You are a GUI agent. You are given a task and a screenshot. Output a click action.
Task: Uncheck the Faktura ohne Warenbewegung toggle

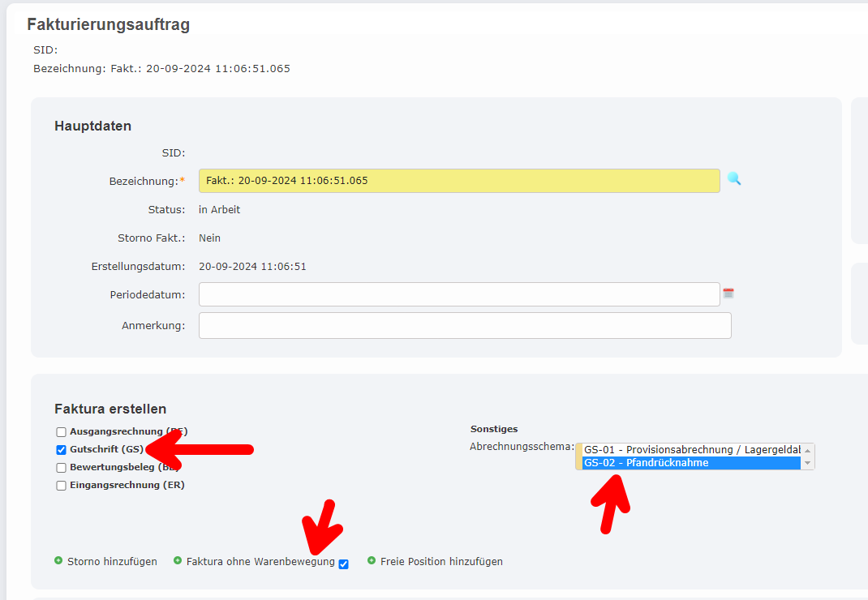pos(343,564)
